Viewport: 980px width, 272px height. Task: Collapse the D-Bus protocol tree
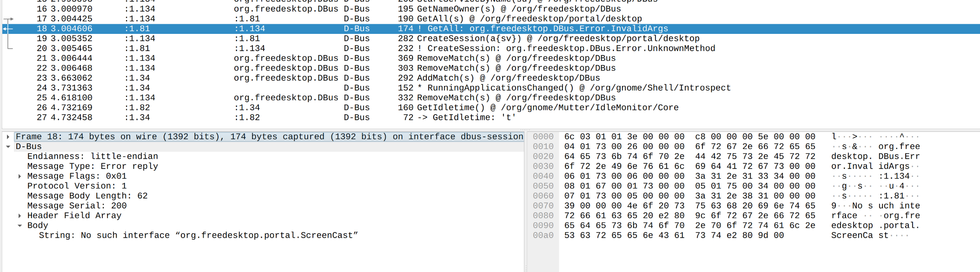8,147
